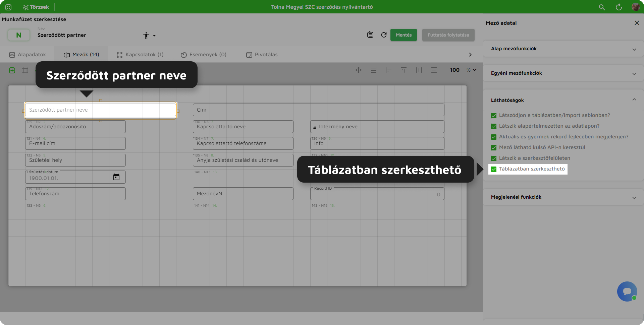
Task: Toggle Látszik alapértelmezetten az adatlapon checkbox
Action: click(x=494, y=126)
